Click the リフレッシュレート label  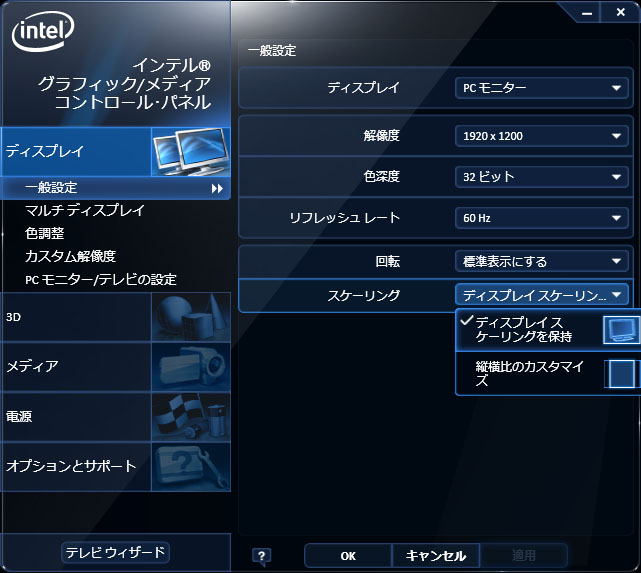tap(345, 218)
